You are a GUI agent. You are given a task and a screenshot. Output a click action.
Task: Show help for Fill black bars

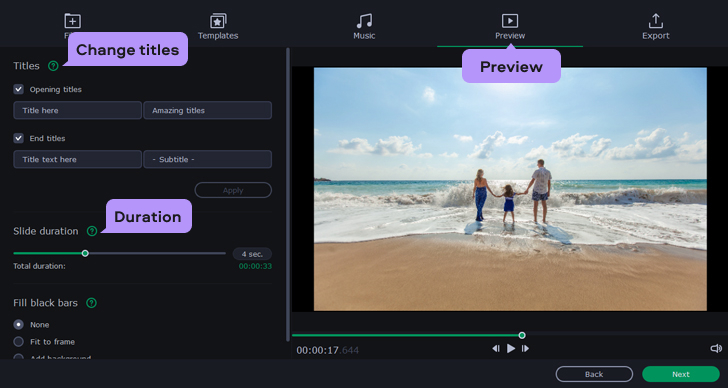click(x=91, y=303)
